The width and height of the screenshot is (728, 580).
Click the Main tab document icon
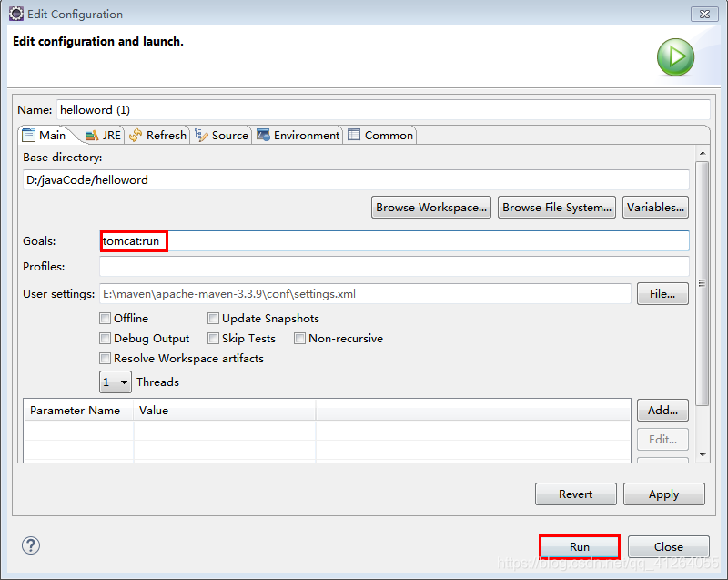[29, 135]
